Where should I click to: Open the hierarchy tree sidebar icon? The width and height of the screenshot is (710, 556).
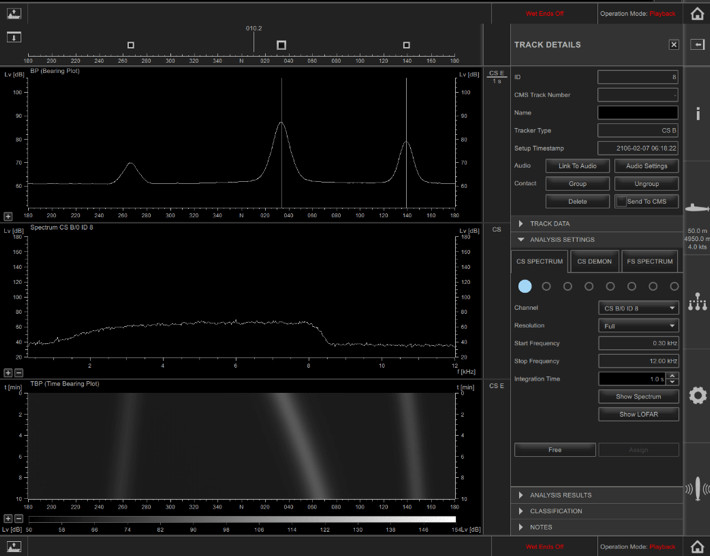click(697, 302)
